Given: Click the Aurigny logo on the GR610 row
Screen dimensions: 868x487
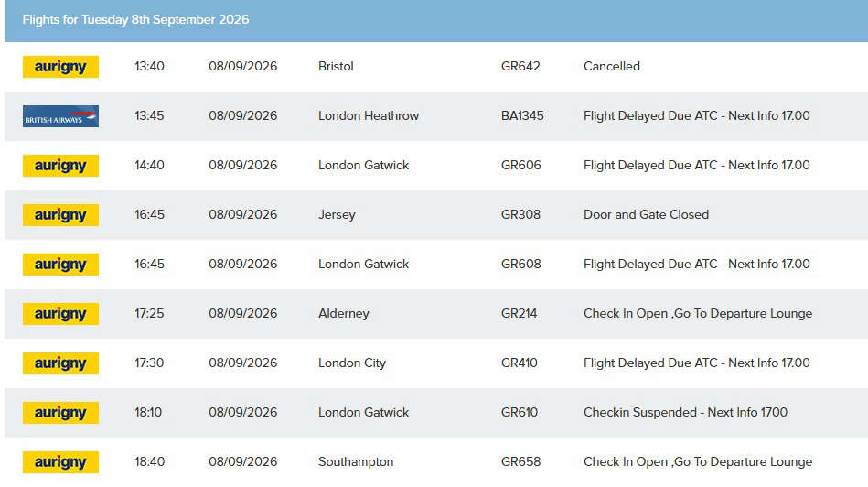Looking at the screenshot, I should [60, 413].
